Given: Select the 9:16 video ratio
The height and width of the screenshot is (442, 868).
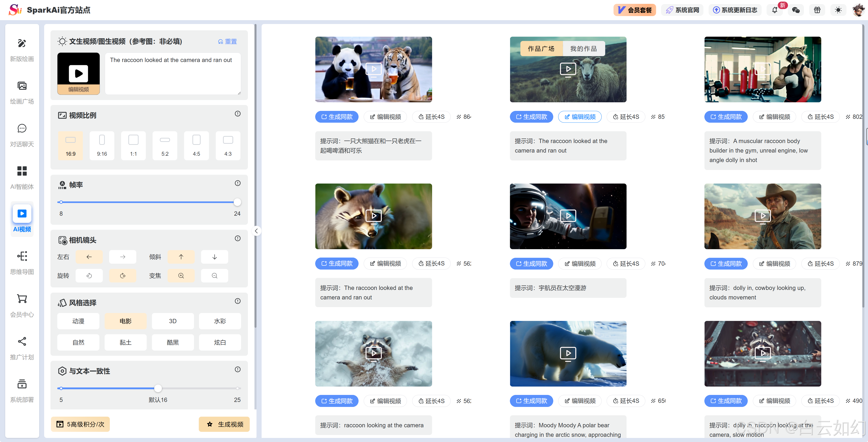Looking at the screenshot, I should coord(102,146).
